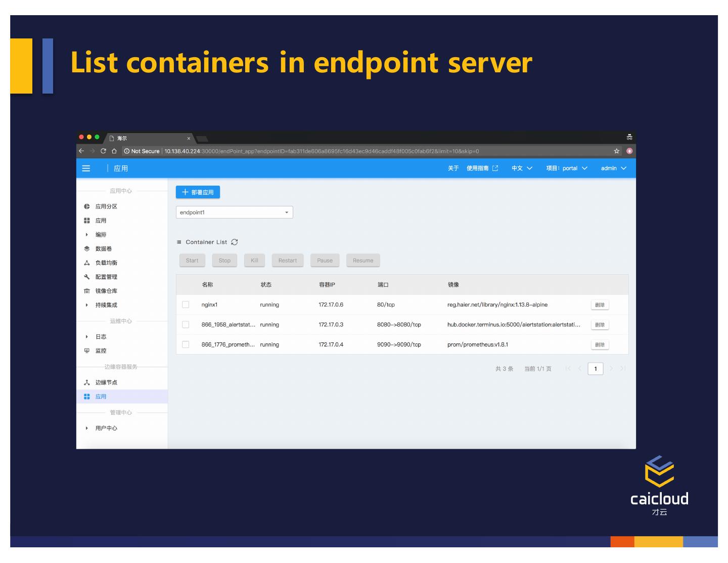Open 负载均衡 in the sidebar
Viewport: 728px width, 563px height.
click(x=106, y=263)
